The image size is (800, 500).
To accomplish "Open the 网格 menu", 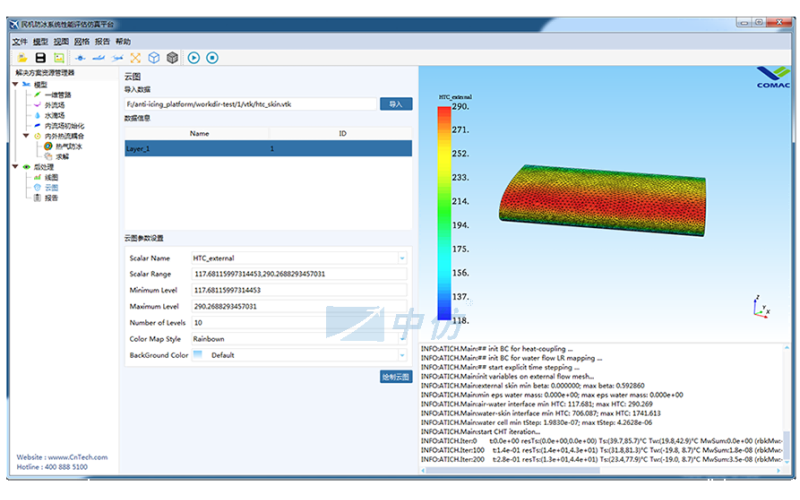I will pos(82,41).
